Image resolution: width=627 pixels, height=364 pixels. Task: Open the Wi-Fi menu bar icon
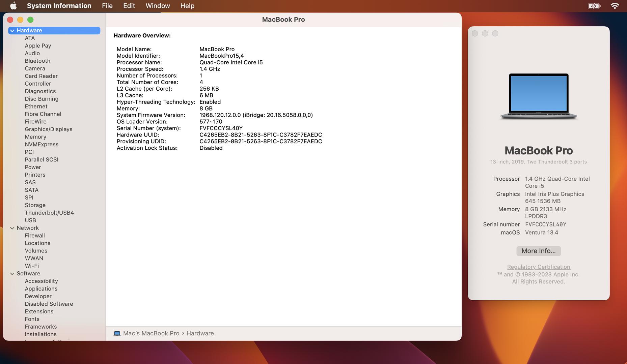pyautogui.click(x=615, y=6)
